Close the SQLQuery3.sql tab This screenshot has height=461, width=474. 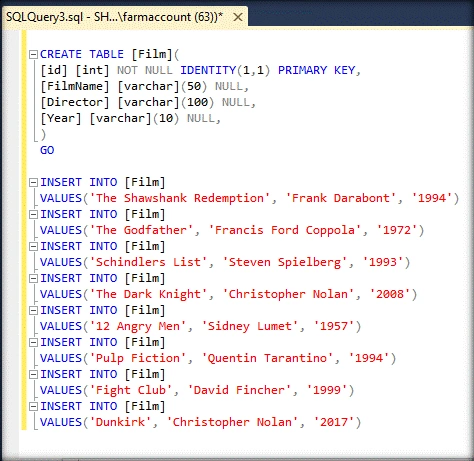238,17
